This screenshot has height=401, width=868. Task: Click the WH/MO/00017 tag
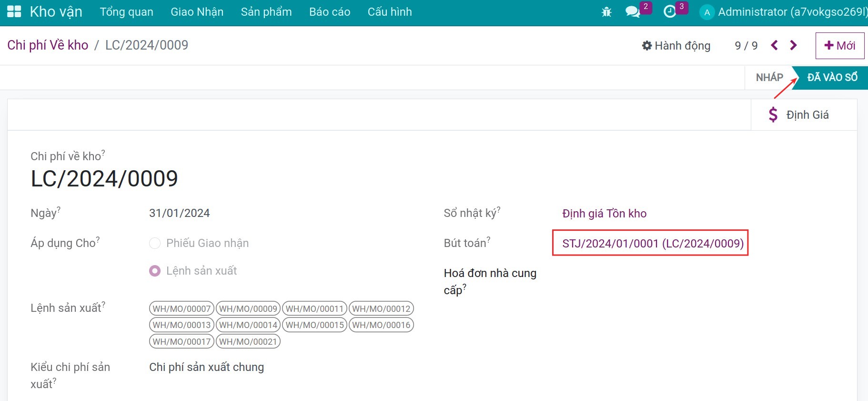click(x=182, y=341)
